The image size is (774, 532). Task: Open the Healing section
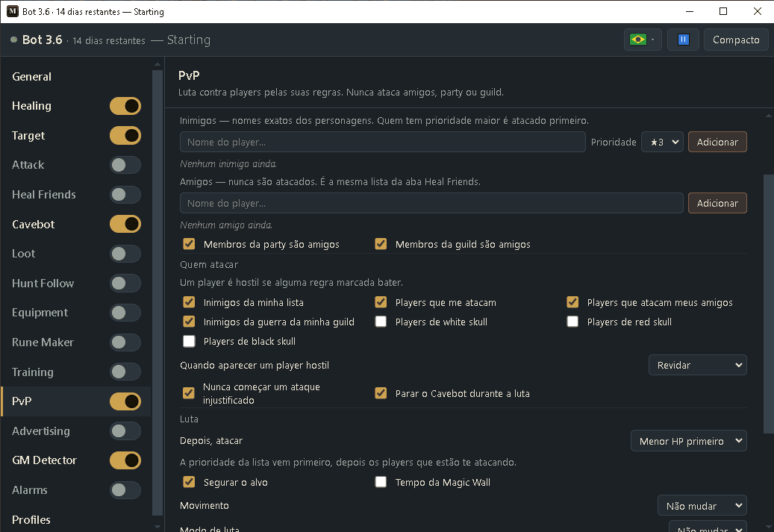point(31,106)
